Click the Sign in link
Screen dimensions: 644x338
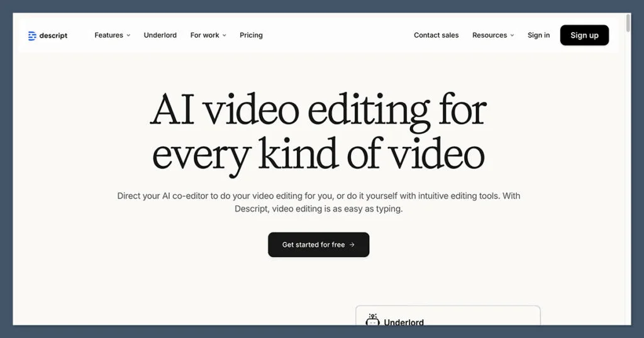click(538, 35)
